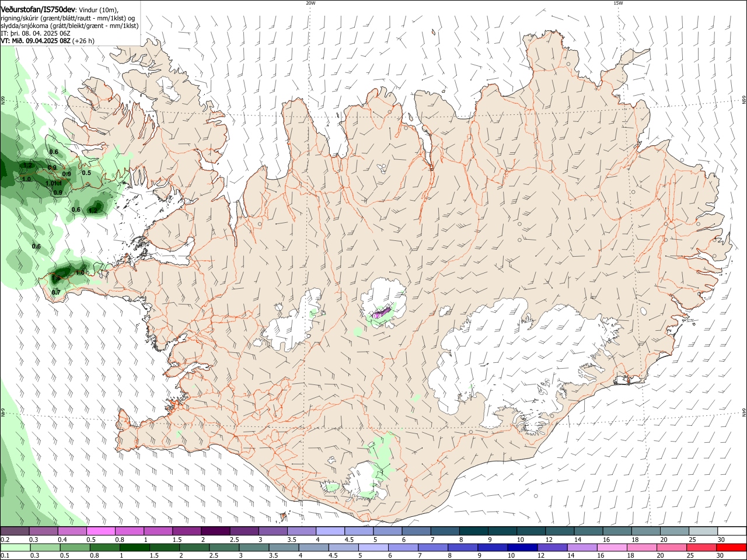
Task: Click the rigning/skúrir legend description line
Action: point(68,18)
